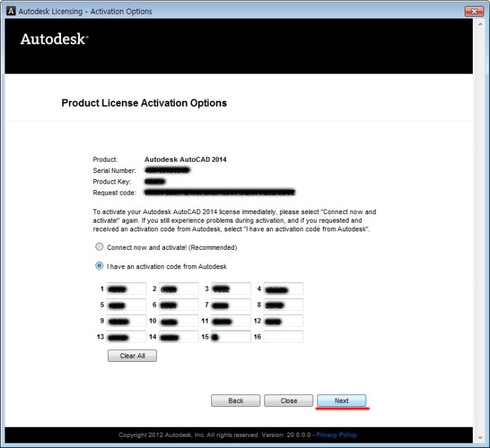The width and height of the screenshot is (490, 448).
Task: Click activation code field number 11
Action: [231, 321]
